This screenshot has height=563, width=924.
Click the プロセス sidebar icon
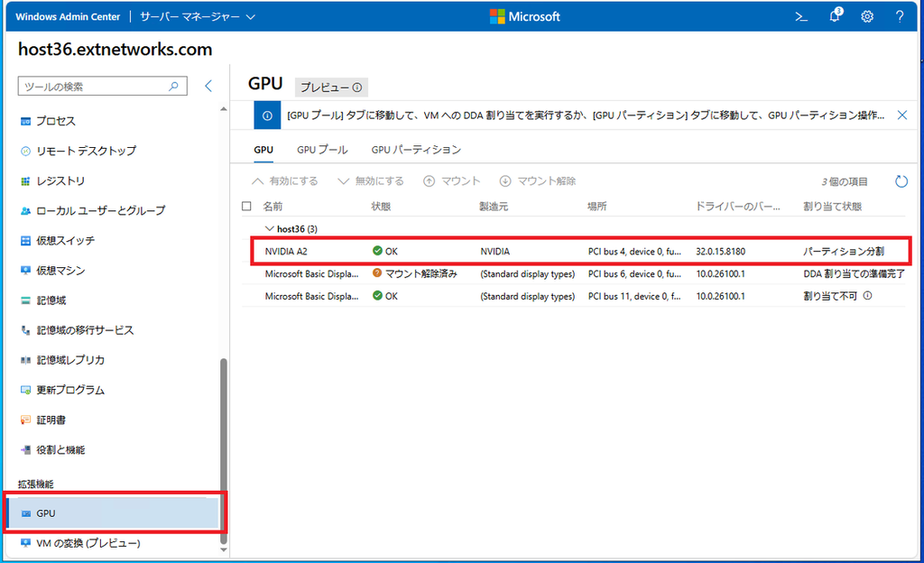click(x=25, y=121)
